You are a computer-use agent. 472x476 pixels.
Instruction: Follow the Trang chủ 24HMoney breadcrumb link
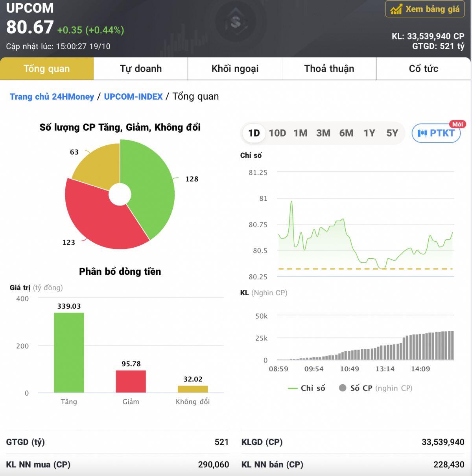point(52,96)
